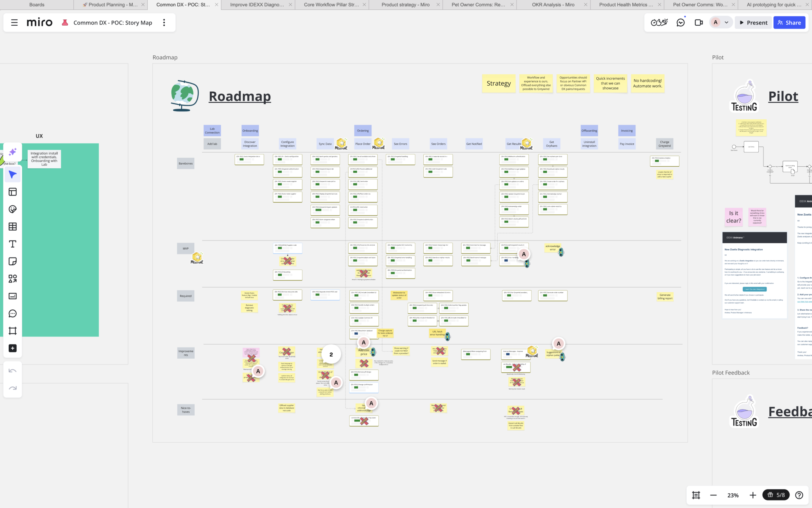This screenshot has width=812, height=508.
Task: Close the OKR Analysis tab
Action: click(x=585, y=5)
